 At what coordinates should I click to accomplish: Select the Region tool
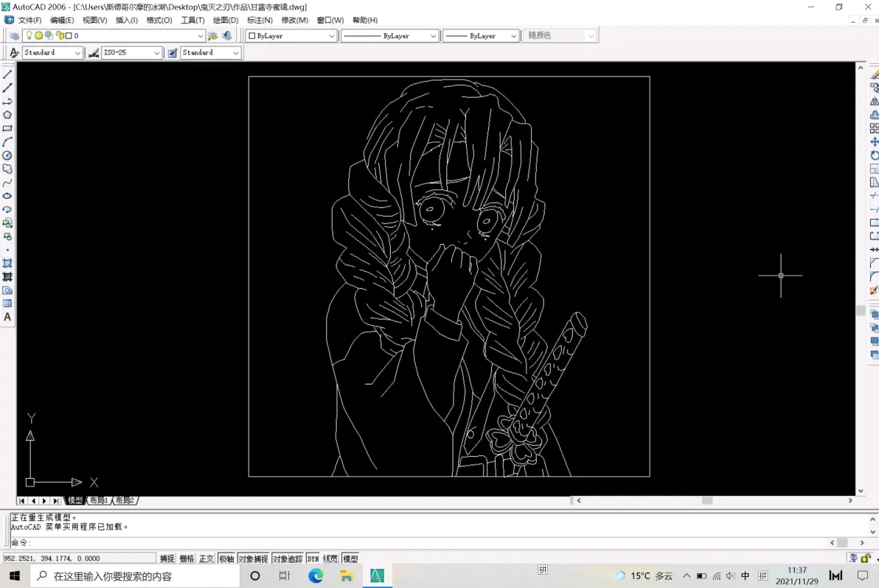click(7, 290)
